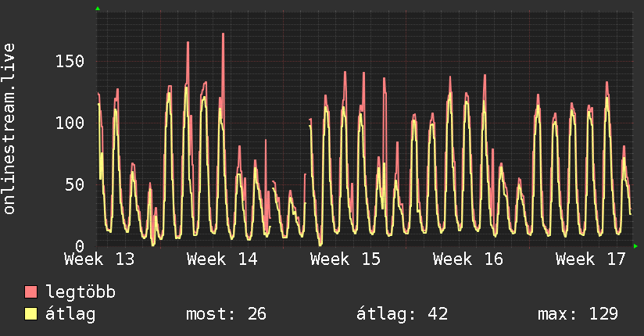
Task: Click the yellow átlag legend color swatch
Action: tap(30, 314)
